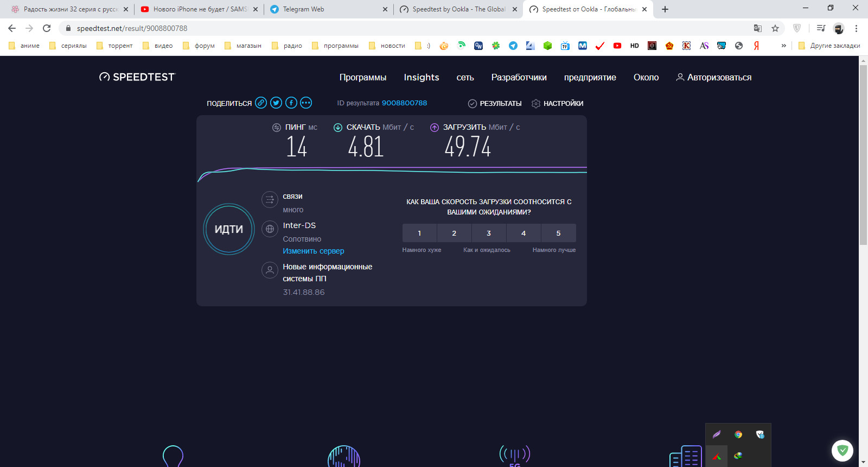Reload the page with the refresh icon
This screenshot has height=467, width=868.
47,28
